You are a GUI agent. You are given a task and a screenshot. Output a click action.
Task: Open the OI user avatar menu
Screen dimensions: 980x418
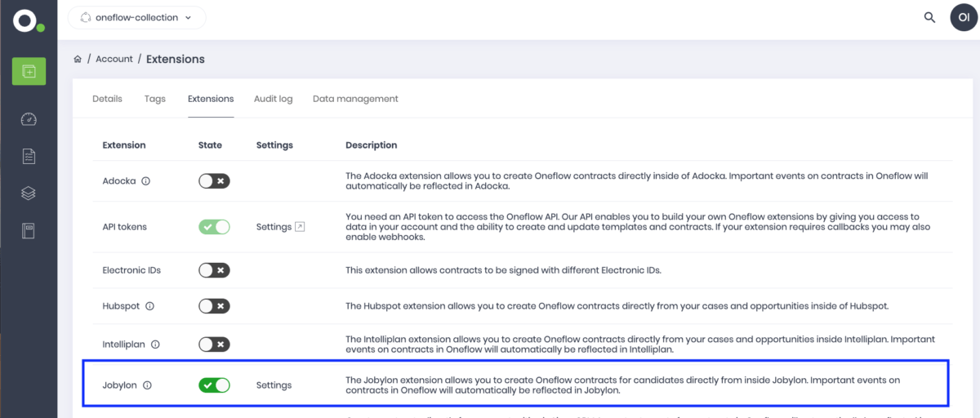tap(964, 17)
